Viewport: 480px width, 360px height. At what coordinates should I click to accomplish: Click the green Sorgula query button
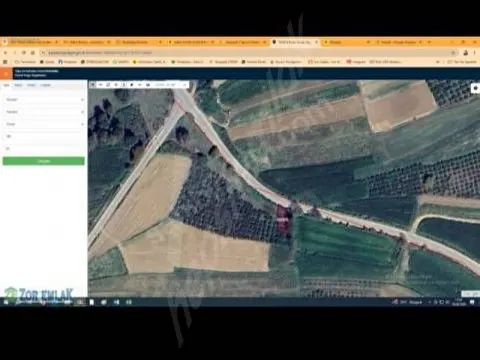[44, 161]
